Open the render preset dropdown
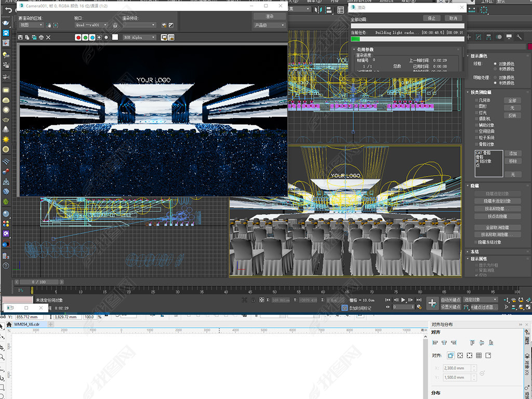Screen dimensions: 532x399 pos(139,25)
